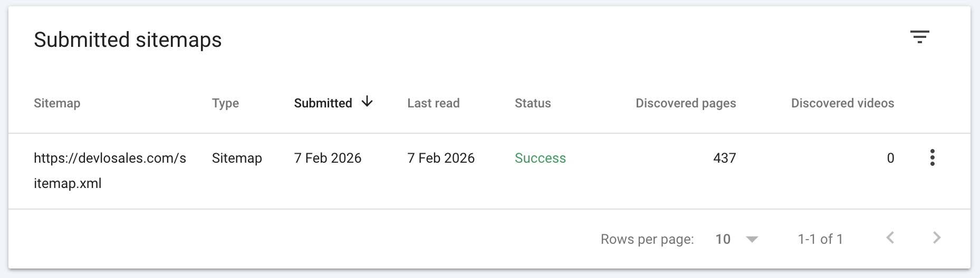Viewport: 980px width, 278px height.
Task: Go to the next page arrow
Action: [937, 238]
